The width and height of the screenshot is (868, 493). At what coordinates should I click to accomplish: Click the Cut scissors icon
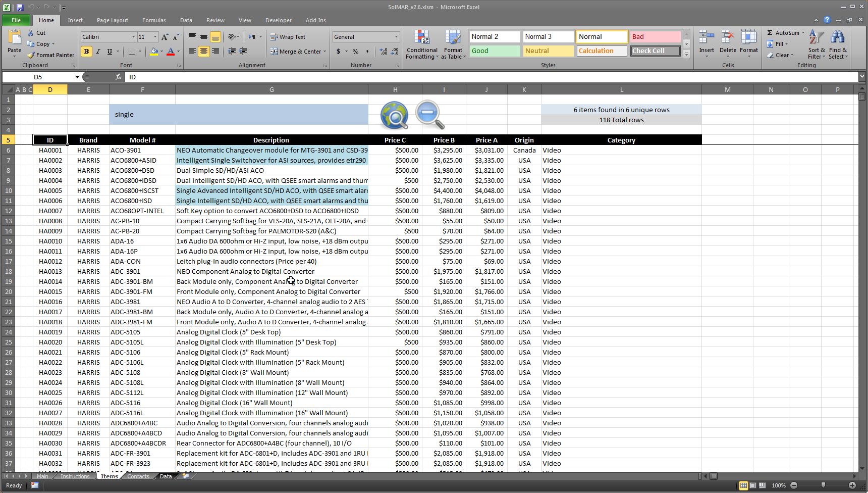click(x=31, y=33)
